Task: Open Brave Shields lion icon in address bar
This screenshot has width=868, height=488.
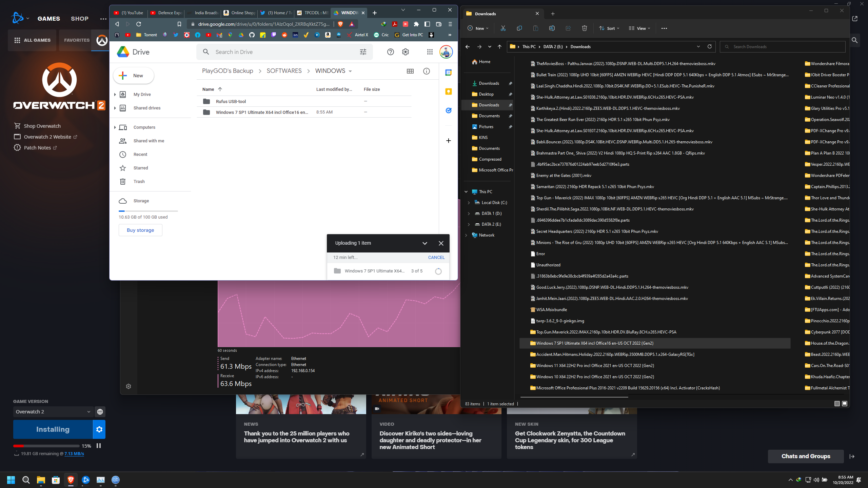Action: pyautogui.click(x=340, y=24)
